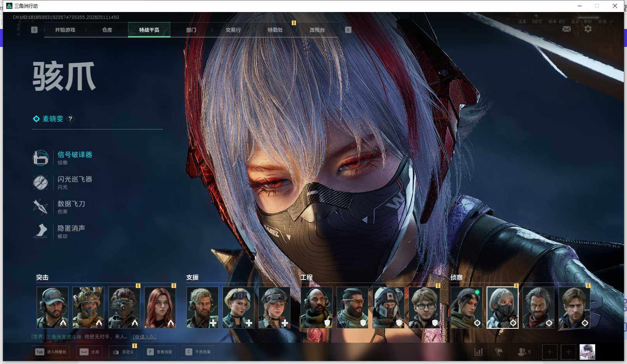Image resolution: width=627 pixels, height=364 pixels.
Task: Click the 申请入队 link in world chat
Action: click(145, 337)
